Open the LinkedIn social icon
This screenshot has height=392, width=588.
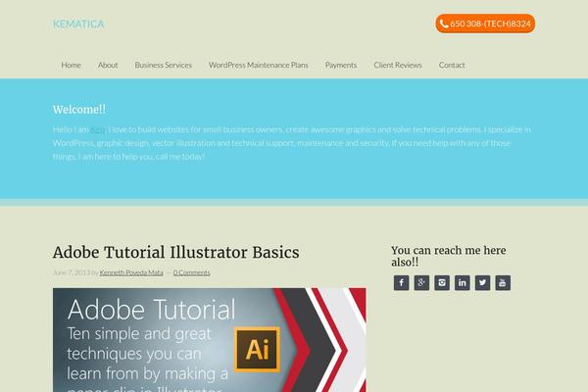tap(462, 283)
